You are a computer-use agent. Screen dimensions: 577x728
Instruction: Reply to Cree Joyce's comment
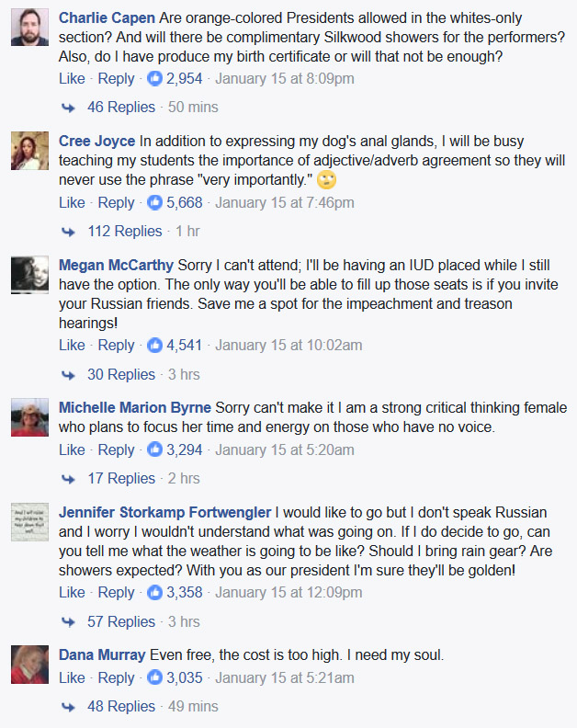click(116, 203)
